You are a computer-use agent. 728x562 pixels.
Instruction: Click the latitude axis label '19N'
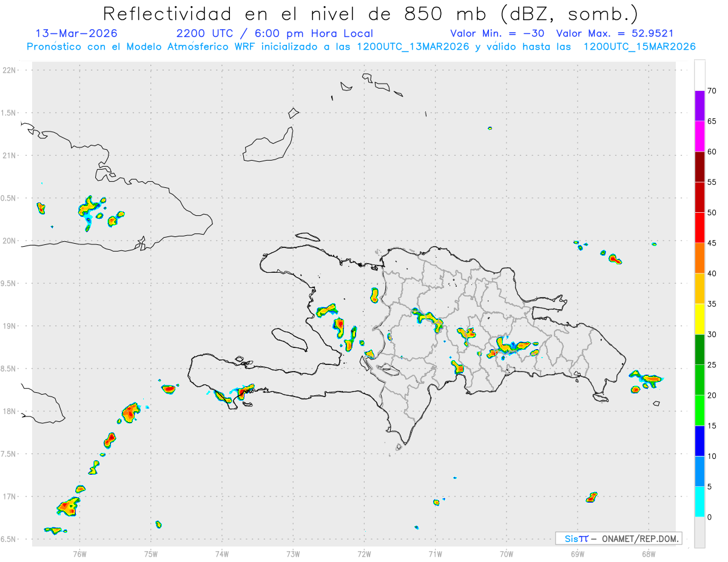10,326
